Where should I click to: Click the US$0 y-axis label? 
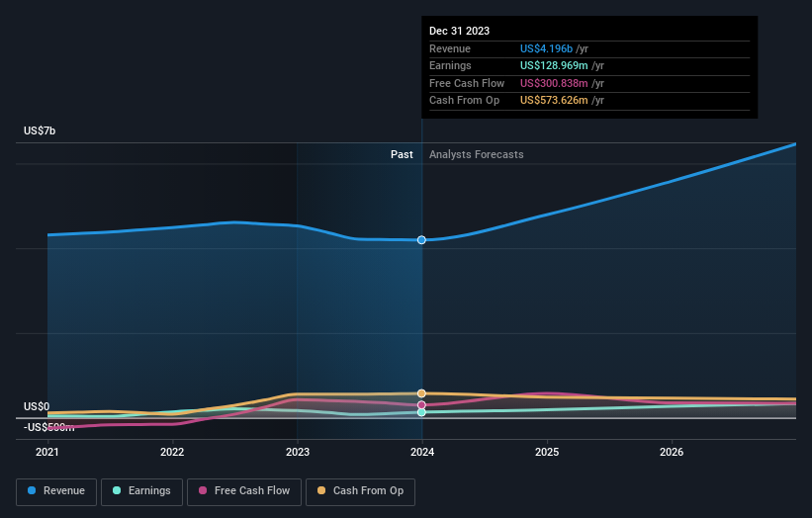tap(37, 406)
